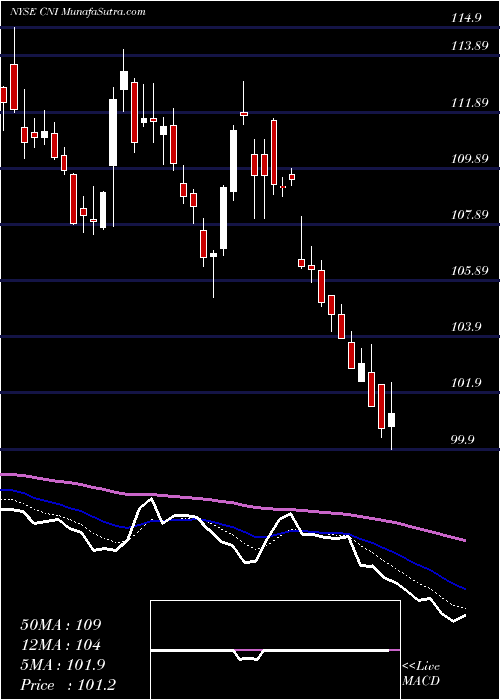The image size is (500, 700).
Task: Select the 109.89 price axis label
Action: (x=469, y=159)
